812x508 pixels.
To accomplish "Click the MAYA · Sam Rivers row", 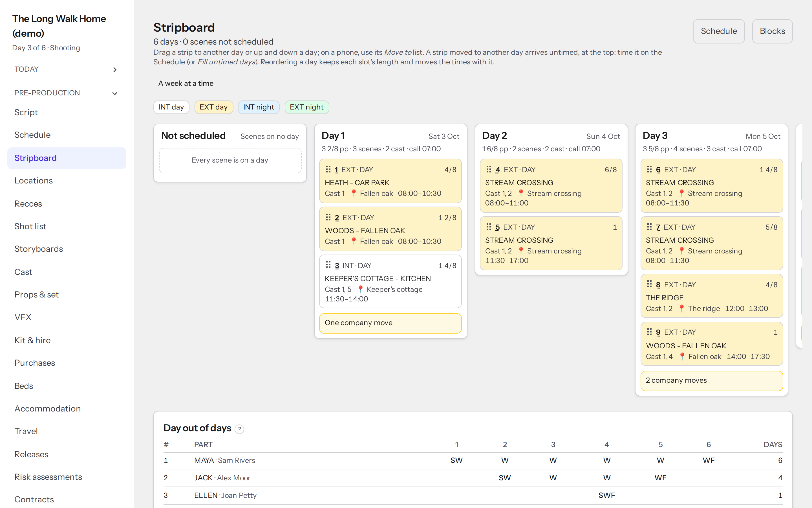I will coord(473,461).
